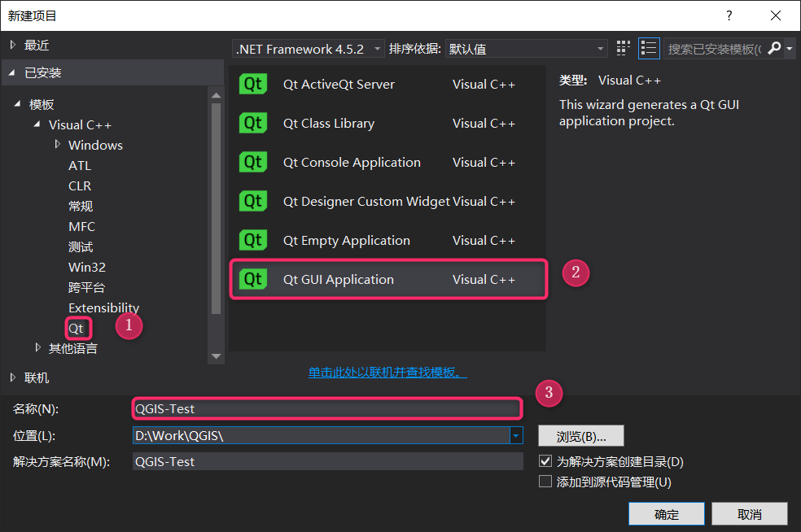Open search options dropdown arrow
801x532 pixels.
pyautogui.click(x=790, y=49)
